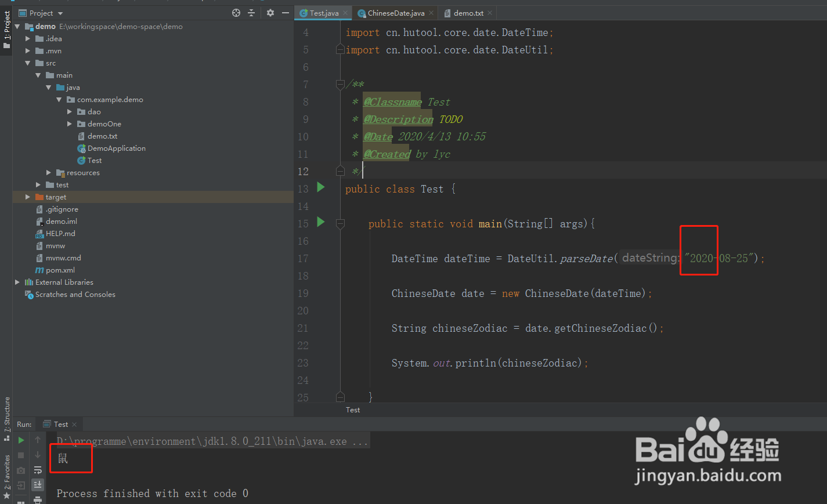The height and width of the screenshot is (504, 827).
Task: Select demo.txt in project tree
Action: point(102,136)
